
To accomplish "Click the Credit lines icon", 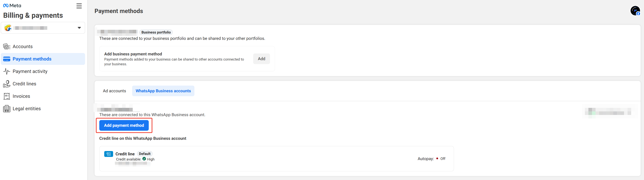I will tap(7, 84).
